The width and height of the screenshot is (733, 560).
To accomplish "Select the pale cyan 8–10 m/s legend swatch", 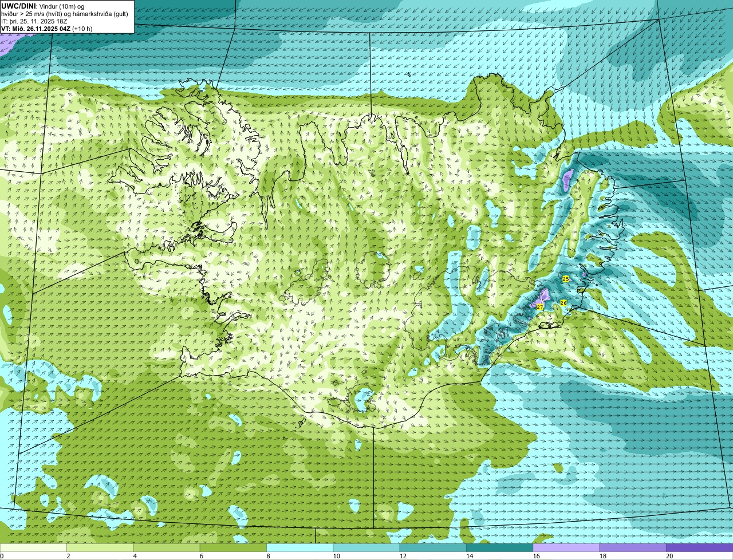I will [x=300, y=547].
